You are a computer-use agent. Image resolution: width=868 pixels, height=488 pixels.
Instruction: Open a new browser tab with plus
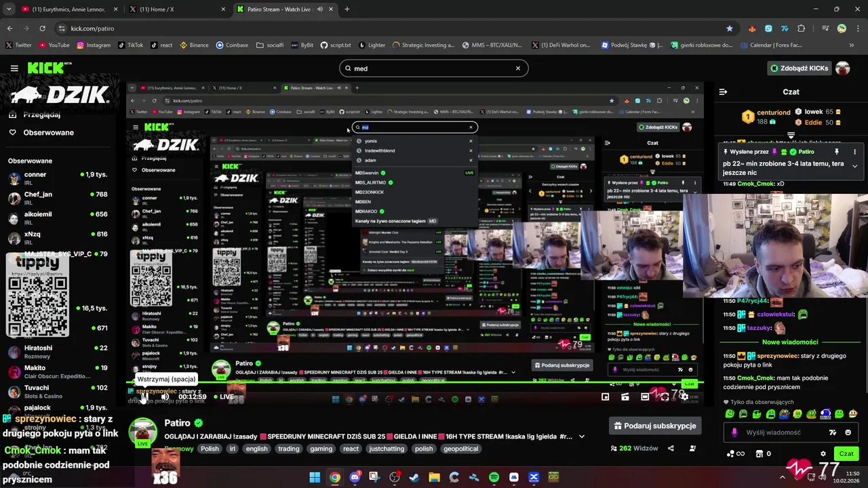(347, 9)
